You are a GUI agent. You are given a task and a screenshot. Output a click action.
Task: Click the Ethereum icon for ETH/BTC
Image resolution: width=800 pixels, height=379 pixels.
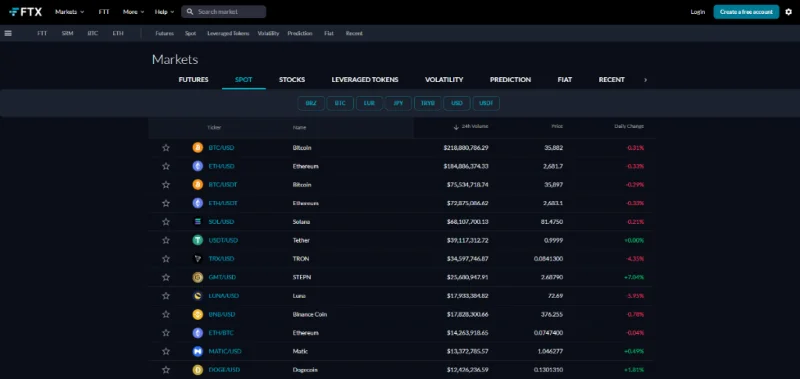coord(197,333)
